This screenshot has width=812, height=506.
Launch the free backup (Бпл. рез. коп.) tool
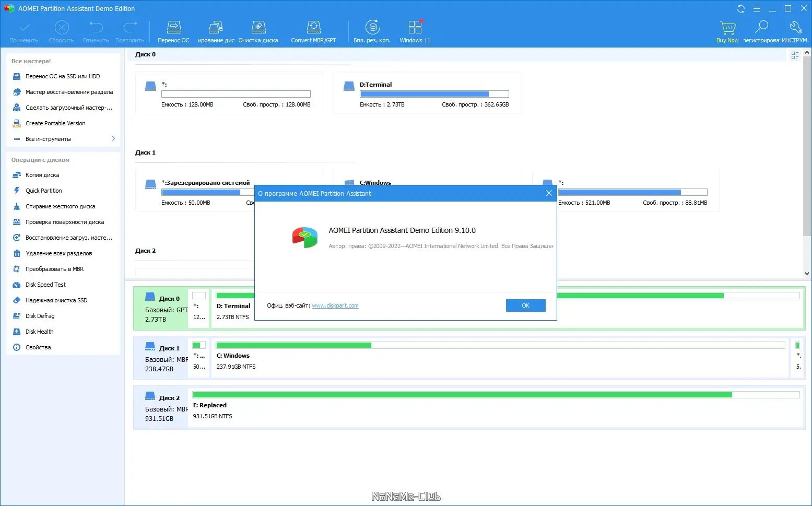[372, 32]
